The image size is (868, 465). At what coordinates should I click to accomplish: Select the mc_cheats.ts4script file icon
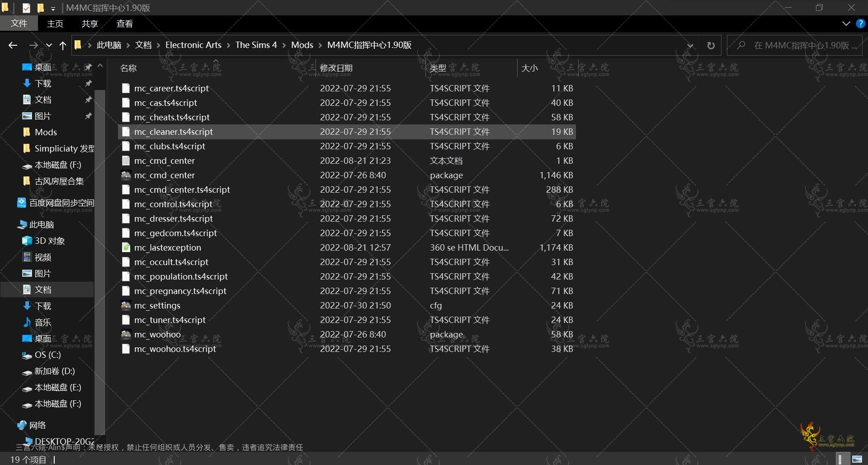(x=126, y=117)
